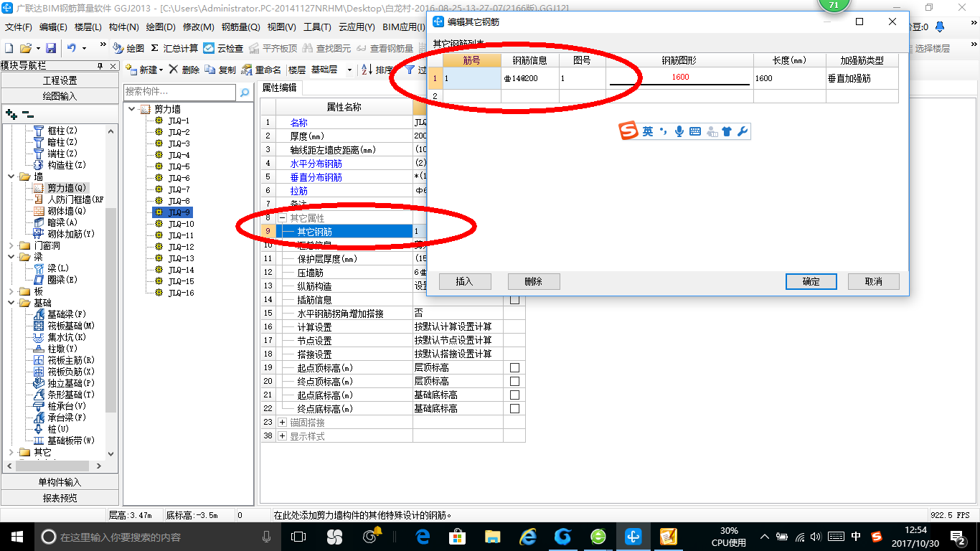The height and width of the screenshot is (551, 980).
Task: Click the expand-all plus icon in navigator
Action: click(x=11, y=114)
